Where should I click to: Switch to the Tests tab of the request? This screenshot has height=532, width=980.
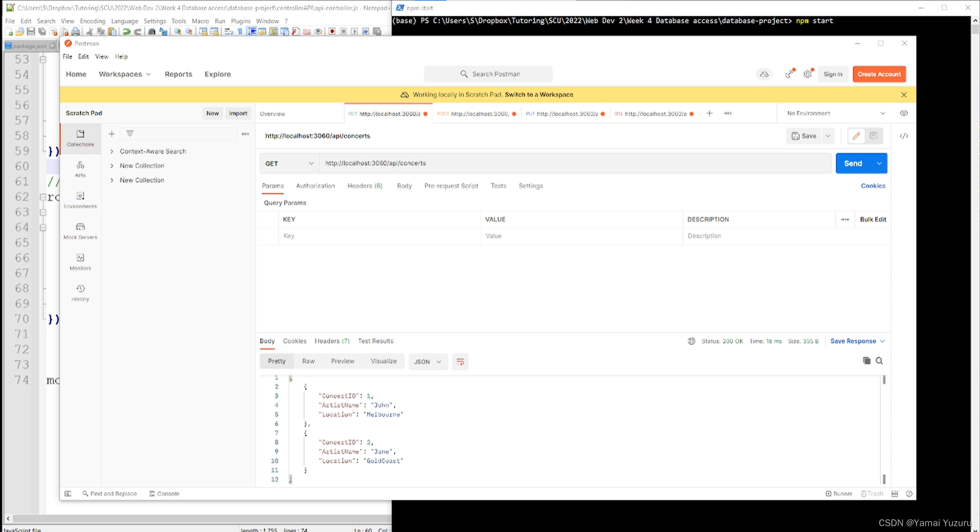point(498,186)
